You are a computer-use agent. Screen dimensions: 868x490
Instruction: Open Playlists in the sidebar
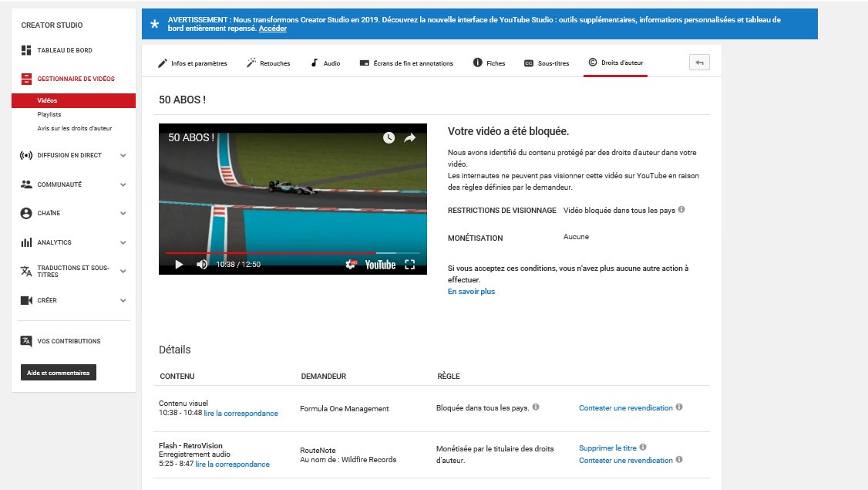pos(49,114)
